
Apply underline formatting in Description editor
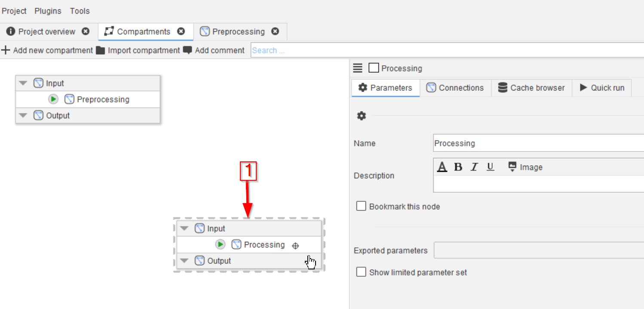coord(490,167)
